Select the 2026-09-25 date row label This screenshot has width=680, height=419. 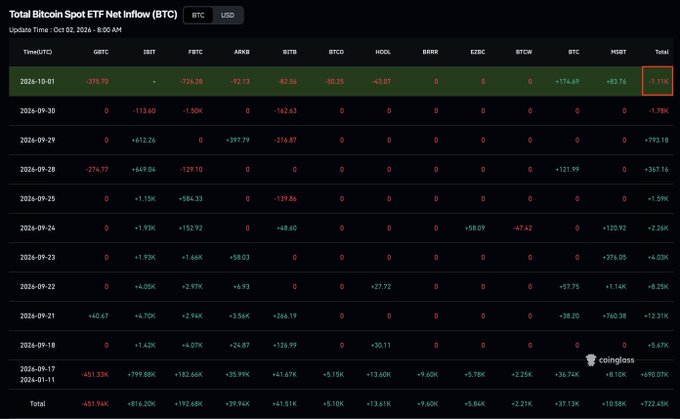click(37, 199)
